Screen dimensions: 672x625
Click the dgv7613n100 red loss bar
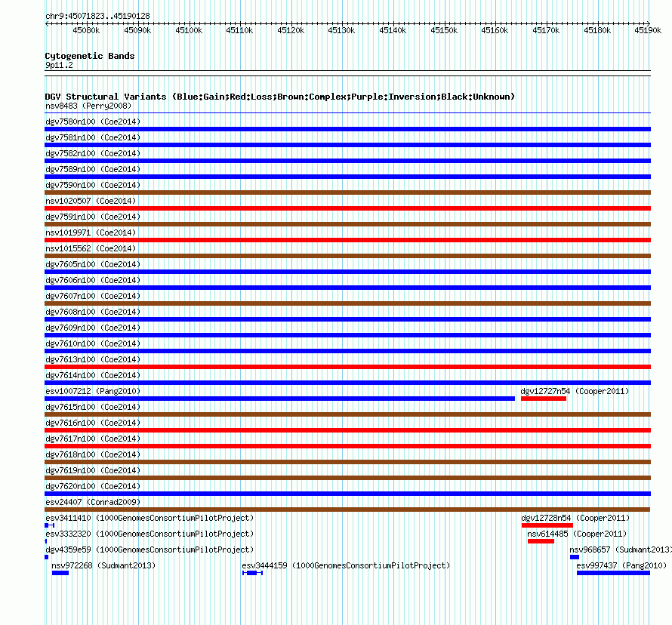347,367
